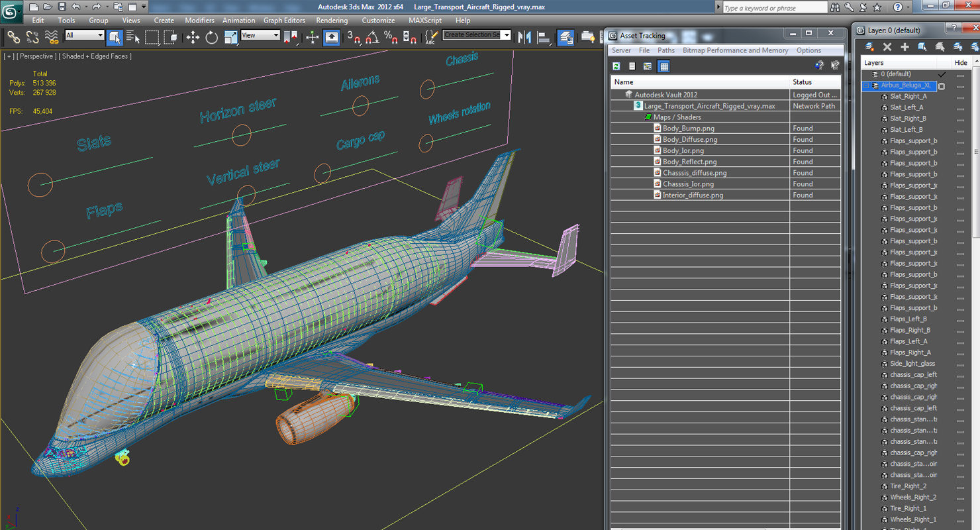The image size is (980, 530).
Task: Activate Select and Manipulate tool
Action: pyautogui.click(x=313, y=37)
